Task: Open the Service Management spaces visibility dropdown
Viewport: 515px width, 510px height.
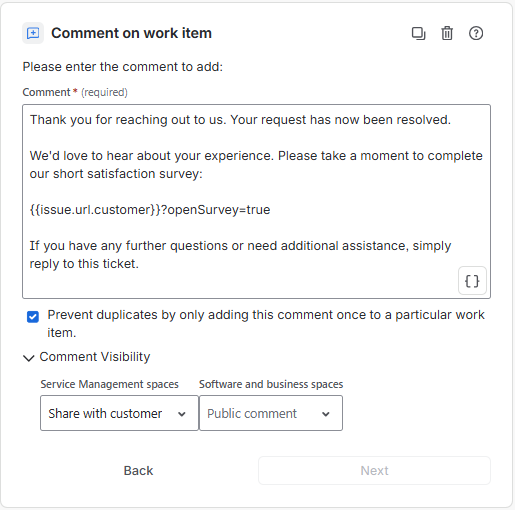Action: click(119, 413)
